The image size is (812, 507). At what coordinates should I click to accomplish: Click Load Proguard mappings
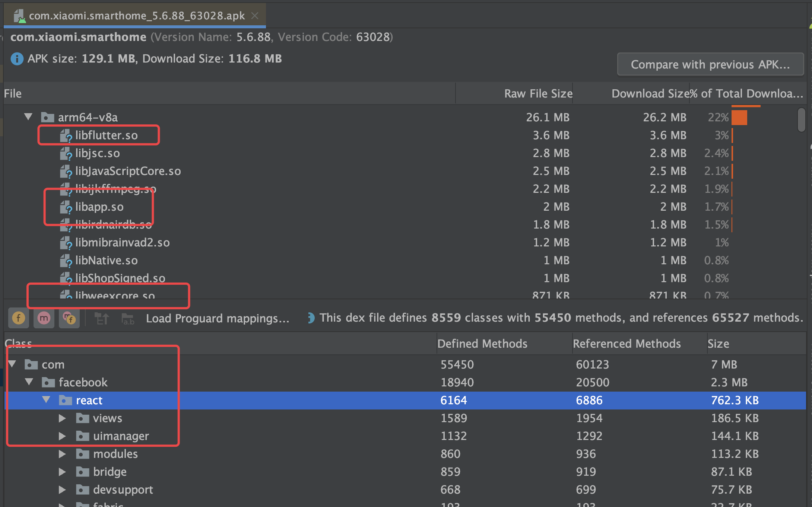click(x=218, y=318)
